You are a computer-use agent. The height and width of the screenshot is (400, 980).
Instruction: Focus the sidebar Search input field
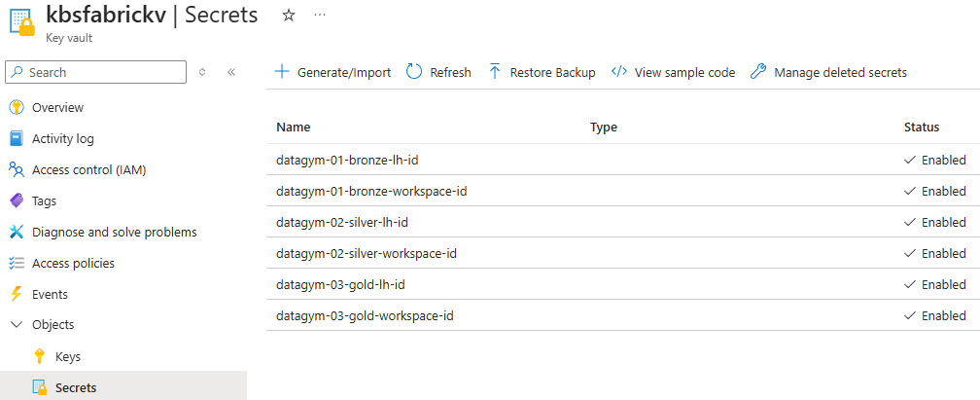tap(95, 72)
